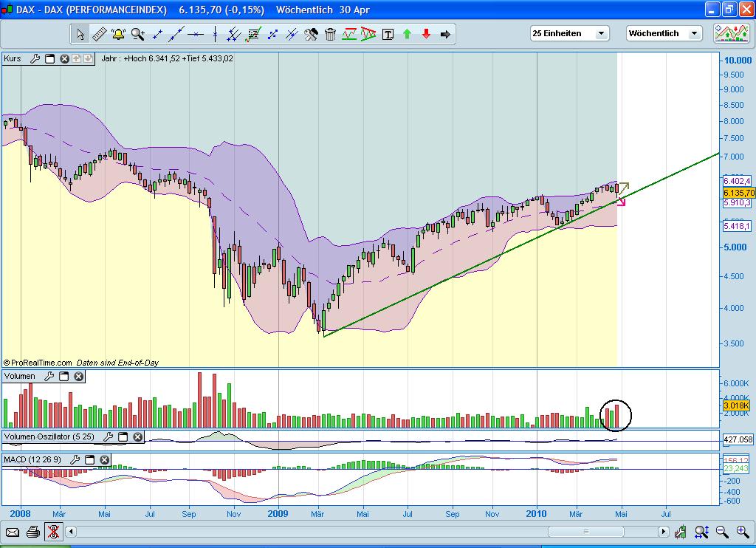Expand the Kurs panel upward arrow
756x548 pixels.
(77, 58)
